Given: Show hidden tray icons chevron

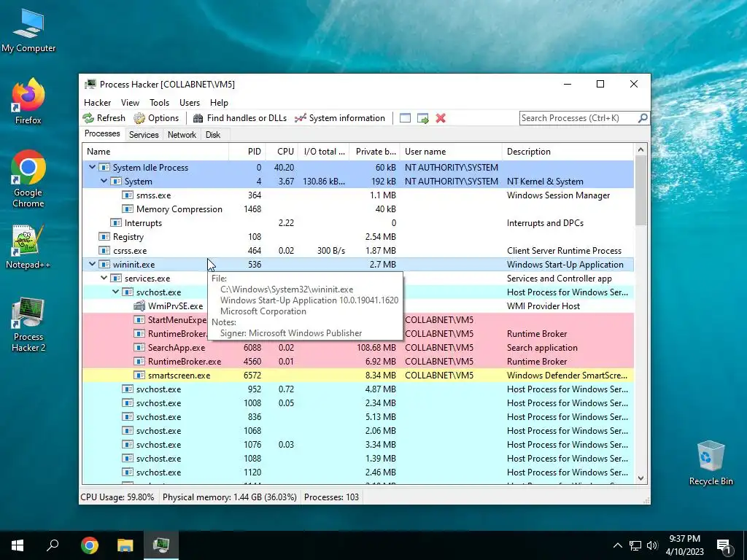Looking at the screenshot, I should coord(617,545).
